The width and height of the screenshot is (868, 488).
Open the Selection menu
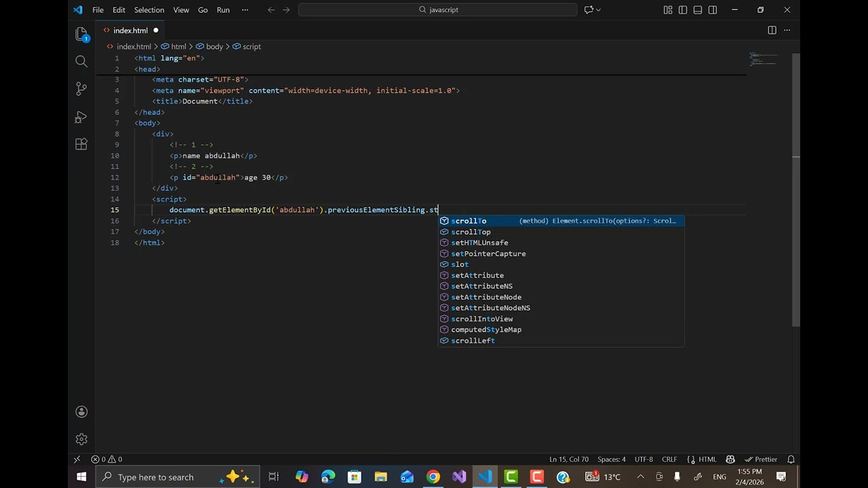(x=149, y=9)
